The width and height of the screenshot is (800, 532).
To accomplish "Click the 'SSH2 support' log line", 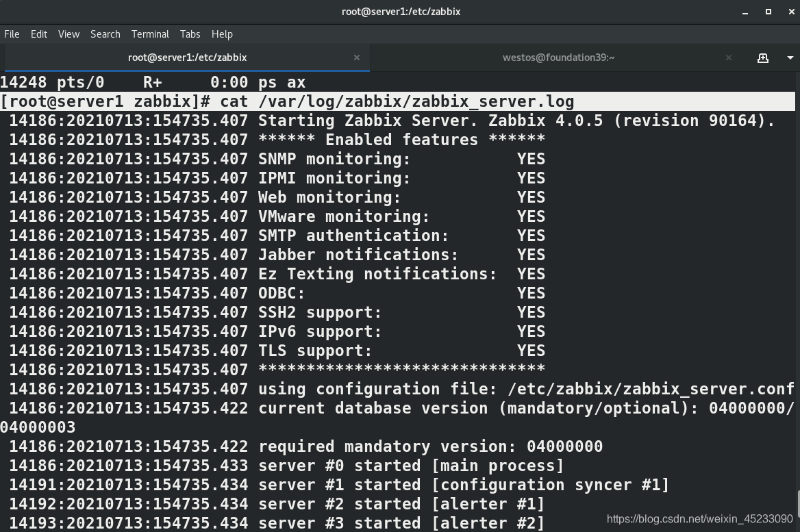I will point(277,312).
